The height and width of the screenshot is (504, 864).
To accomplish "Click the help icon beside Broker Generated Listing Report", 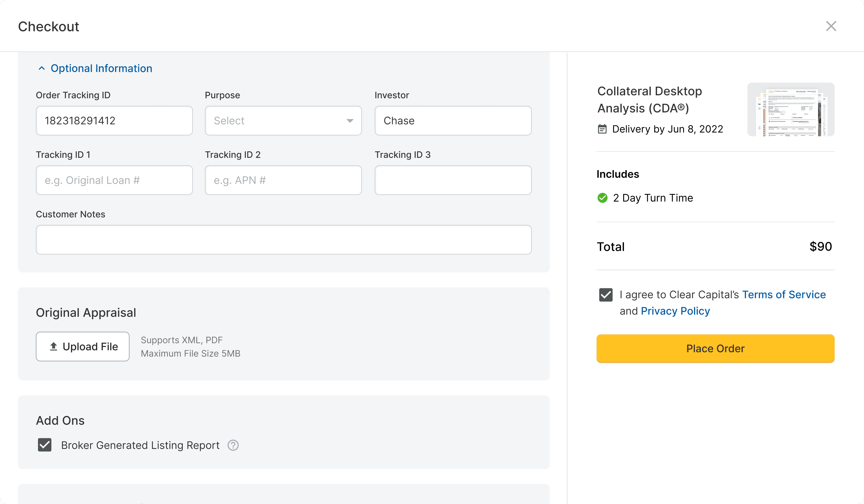I will coord(233,445).
